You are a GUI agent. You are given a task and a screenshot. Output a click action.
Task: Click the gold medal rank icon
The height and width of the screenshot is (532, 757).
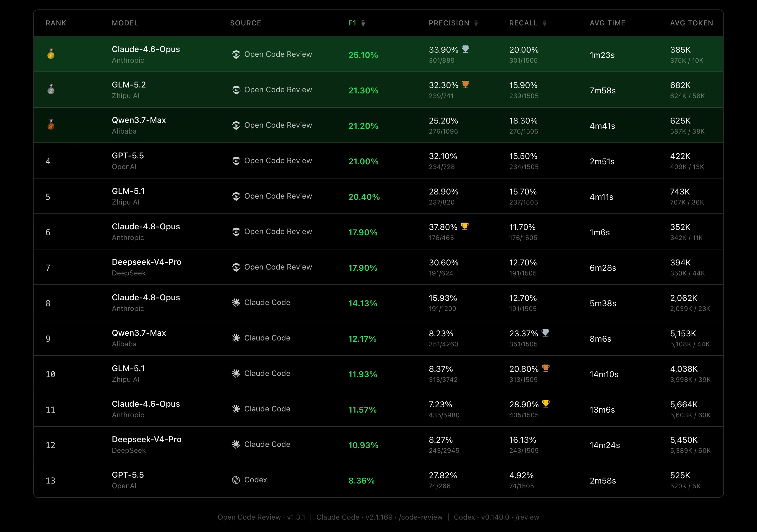tap(51, 54)
